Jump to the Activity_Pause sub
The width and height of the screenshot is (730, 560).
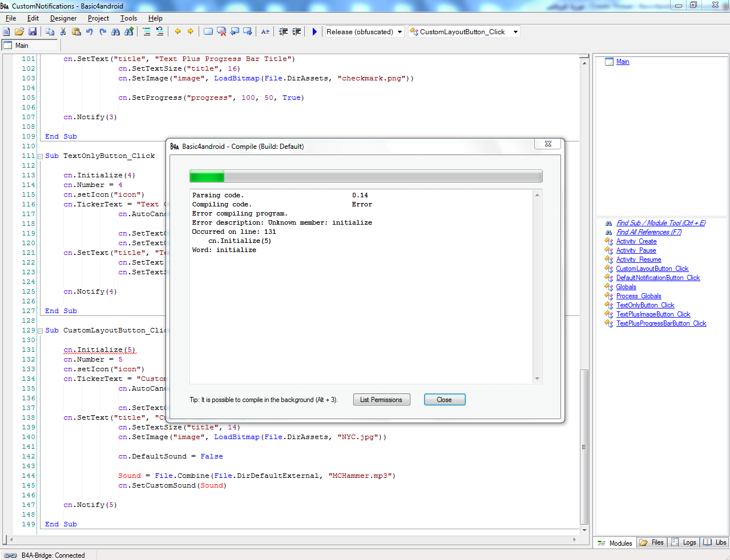pos(636,250)
